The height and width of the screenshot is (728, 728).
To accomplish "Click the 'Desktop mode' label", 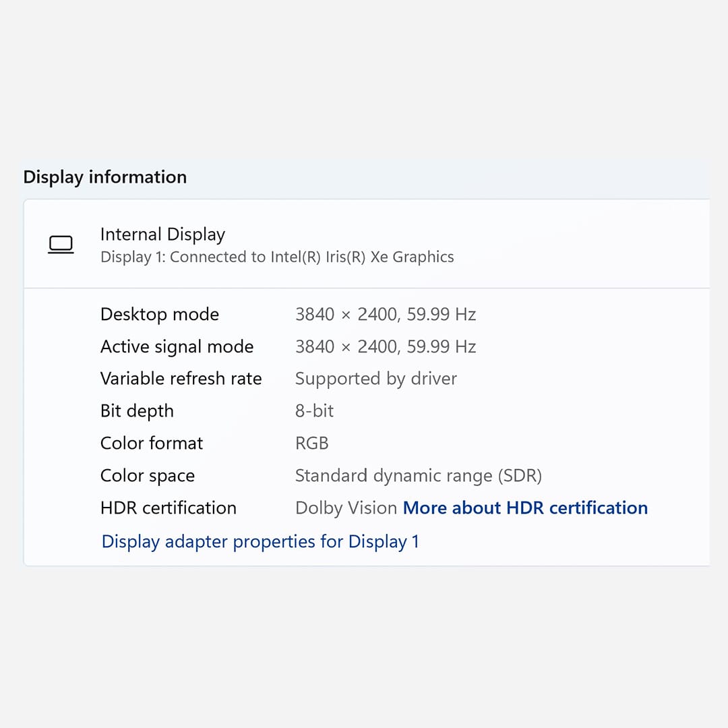I will tap(160, 314).
